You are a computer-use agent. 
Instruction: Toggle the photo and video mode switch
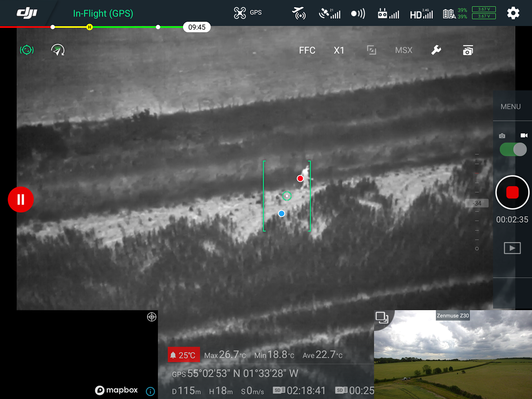click(513, 149)
